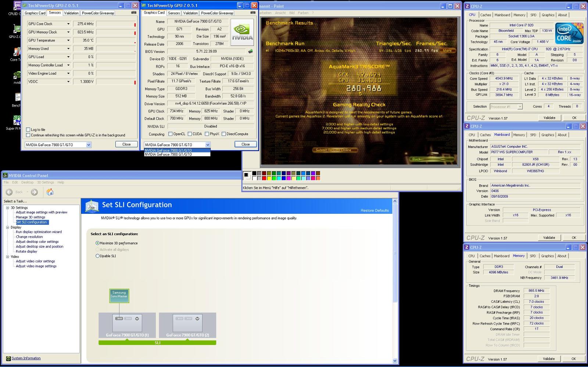The image size is (588, 367).
Task: Select Adjust video color settings in task tree
Action: pos(35,261)
